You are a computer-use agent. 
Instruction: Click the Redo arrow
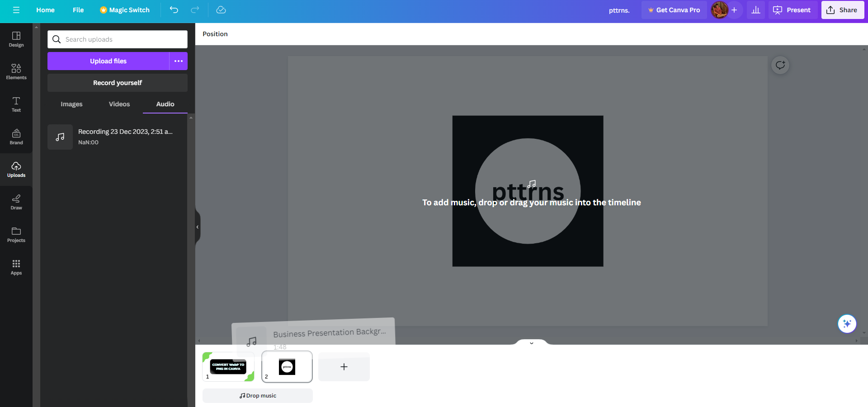click(x=195, y=10)
